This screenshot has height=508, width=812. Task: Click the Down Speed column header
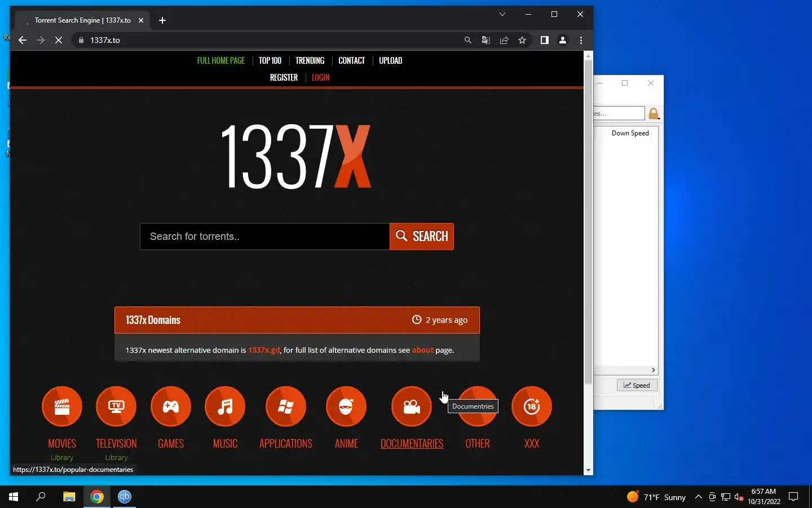pos(630,133)
